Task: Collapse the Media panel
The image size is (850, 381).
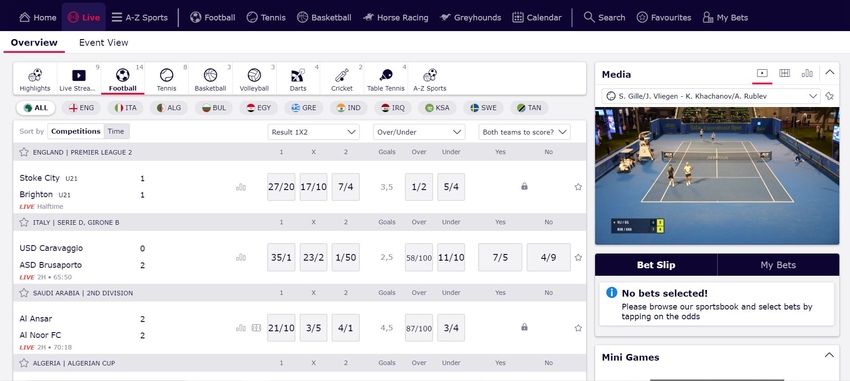Action: [x=829, y=72]
